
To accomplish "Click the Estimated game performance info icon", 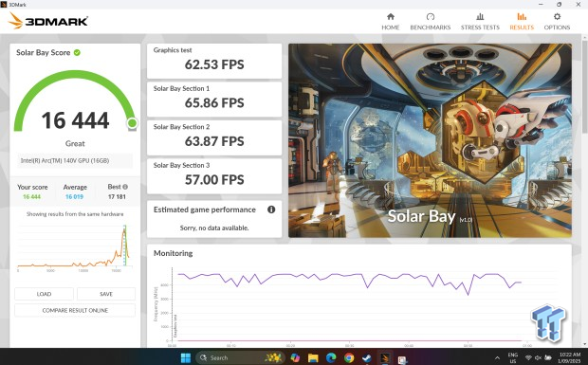I will [271, 210].
